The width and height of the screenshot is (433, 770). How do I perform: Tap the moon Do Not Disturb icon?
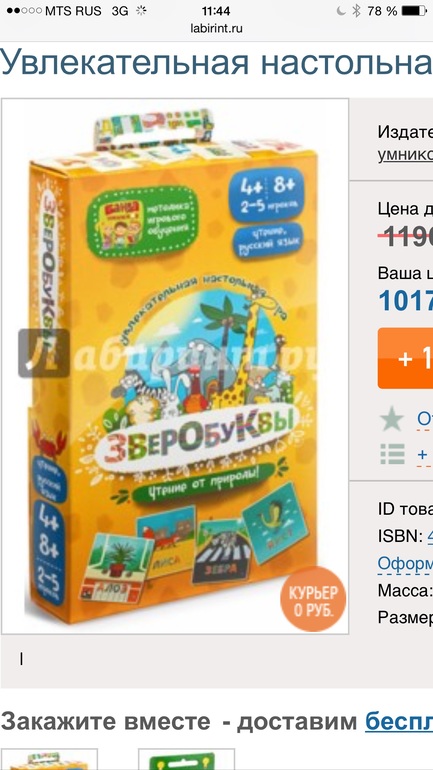coord(341,11)
